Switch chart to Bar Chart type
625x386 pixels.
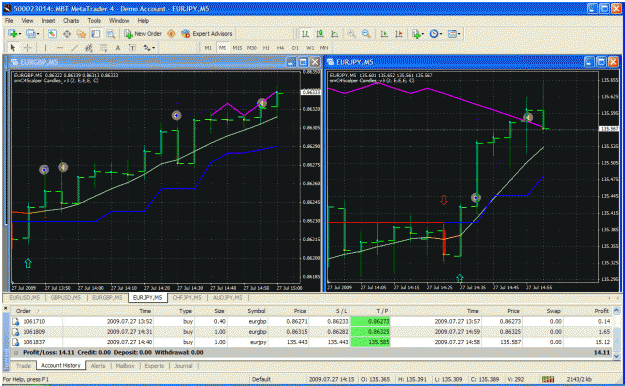(305, 34)
